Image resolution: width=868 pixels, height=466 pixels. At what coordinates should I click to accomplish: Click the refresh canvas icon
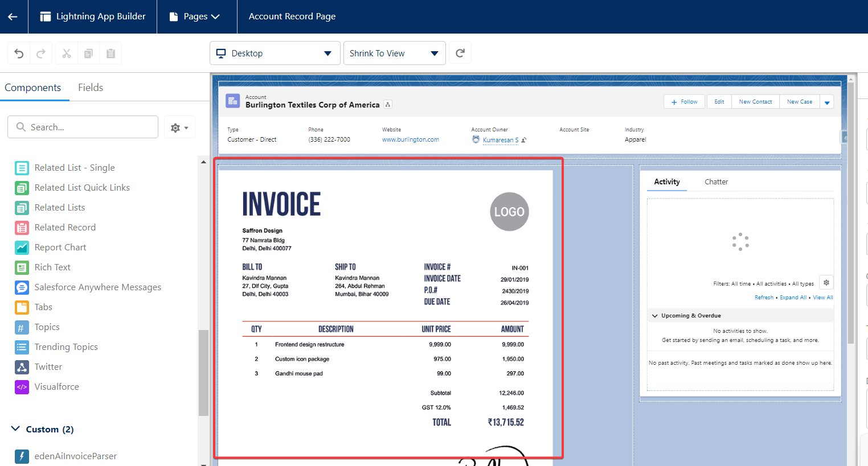point(460,53)
